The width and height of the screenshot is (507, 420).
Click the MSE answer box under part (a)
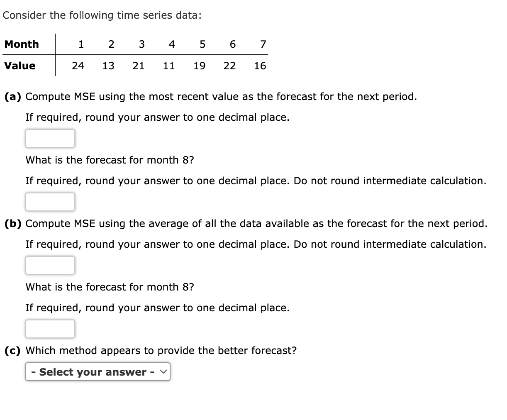click(x=50, y=138)
